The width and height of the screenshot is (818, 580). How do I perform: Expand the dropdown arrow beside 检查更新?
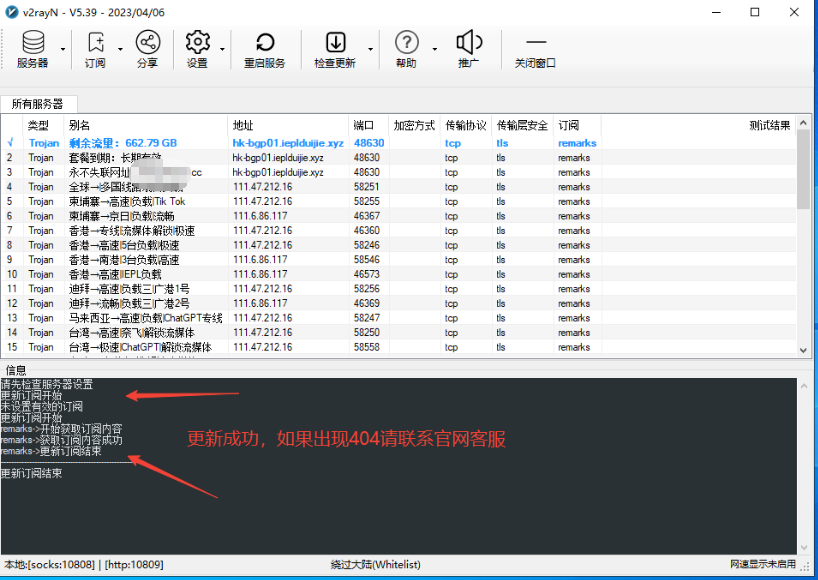(x=370, y=49)
